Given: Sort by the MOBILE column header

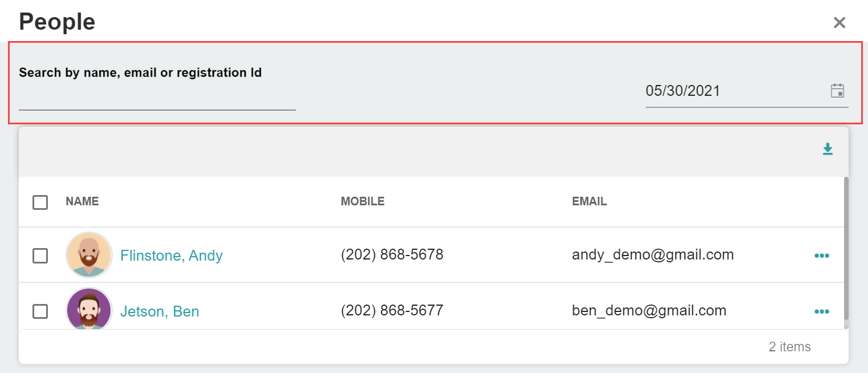Looking at the screenshot, I should (x=362, y=201).
